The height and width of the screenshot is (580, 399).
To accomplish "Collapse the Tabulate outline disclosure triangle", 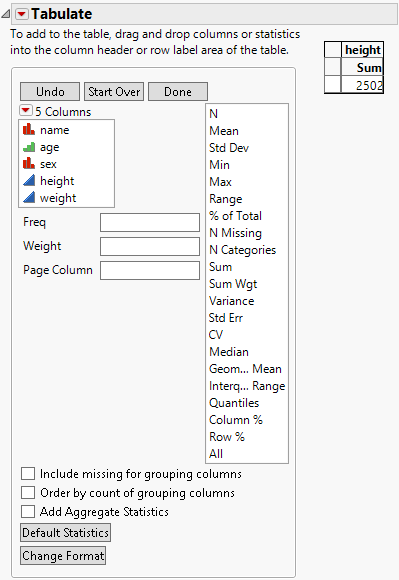I will 6,14.
